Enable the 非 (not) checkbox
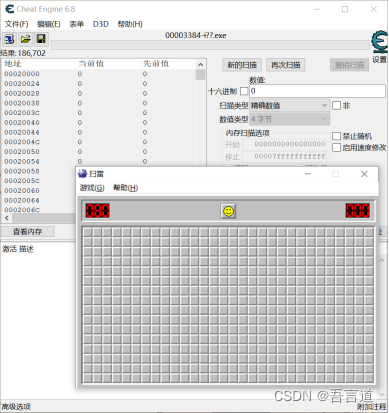 tap(336, 106)
